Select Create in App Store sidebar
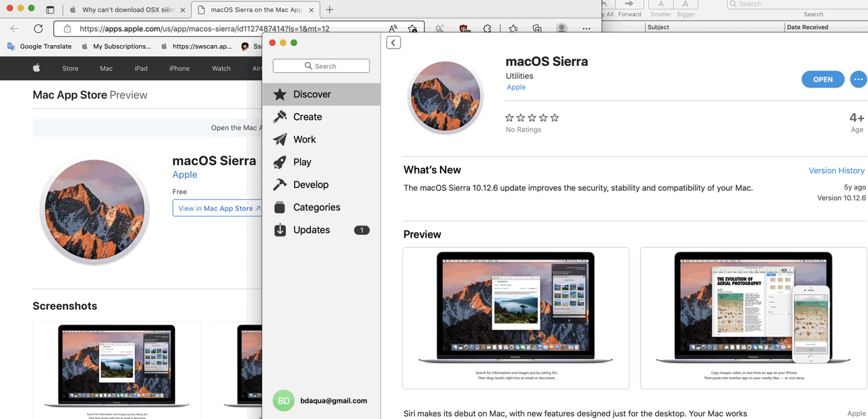The height and width of the screenshot is (419, 868). coord(308,117)
